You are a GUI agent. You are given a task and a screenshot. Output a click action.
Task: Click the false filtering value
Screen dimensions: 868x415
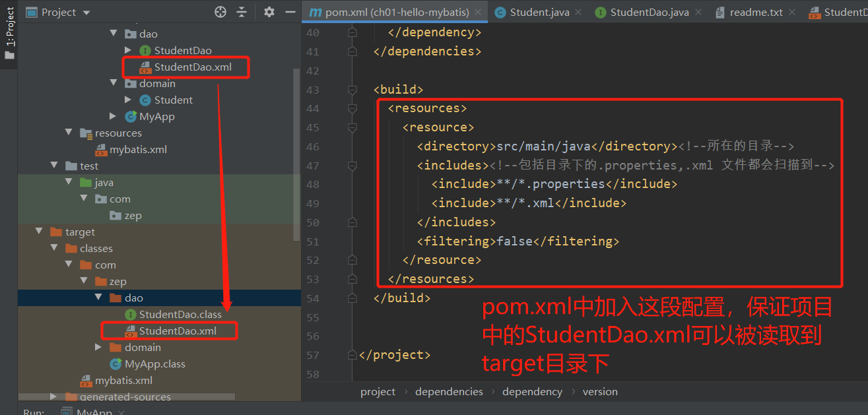coord(514,241)
